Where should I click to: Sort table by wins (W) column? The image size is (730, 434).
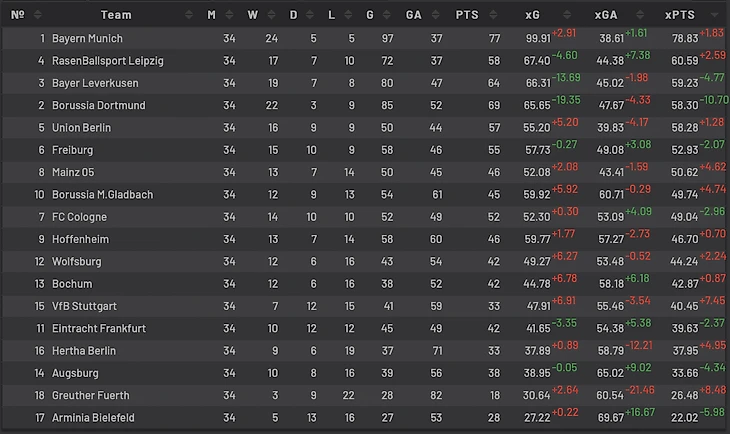pyautogui.click(x=252, y=15)
